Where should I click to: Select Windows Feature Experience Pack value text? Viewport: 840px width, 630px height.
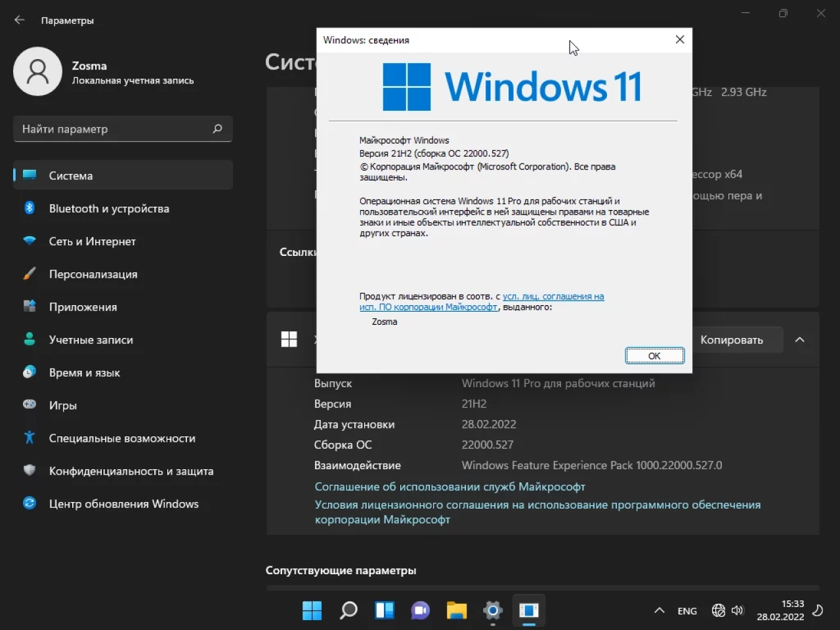tap(592, 465)
